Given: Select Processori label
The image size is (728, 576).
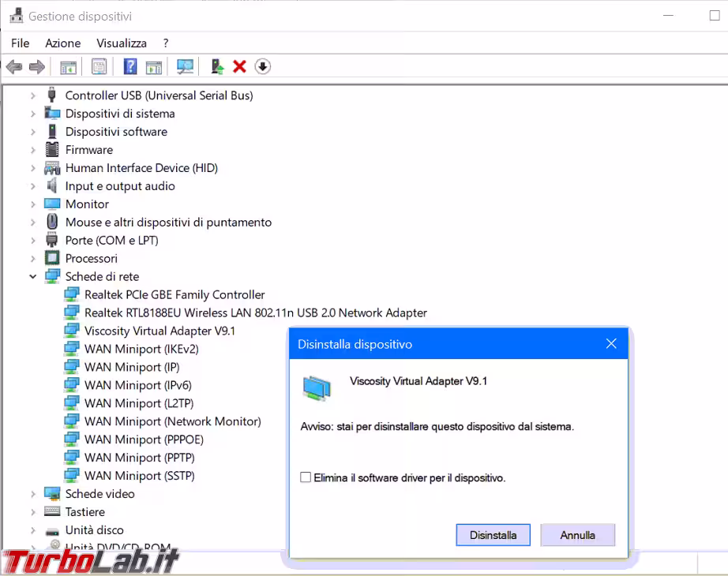Looking at the screenshot, I should point(92,259).
